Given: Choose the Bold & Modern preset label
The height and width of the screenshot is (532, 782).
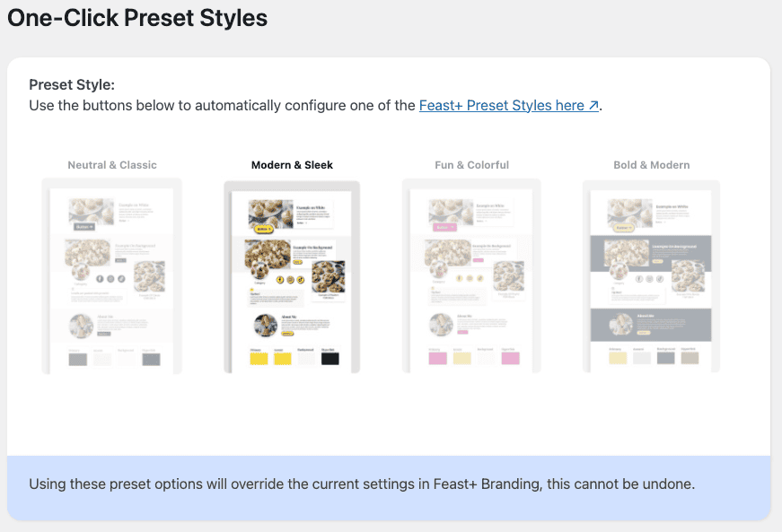Looking at the screenshot, I should click(651, 165).
